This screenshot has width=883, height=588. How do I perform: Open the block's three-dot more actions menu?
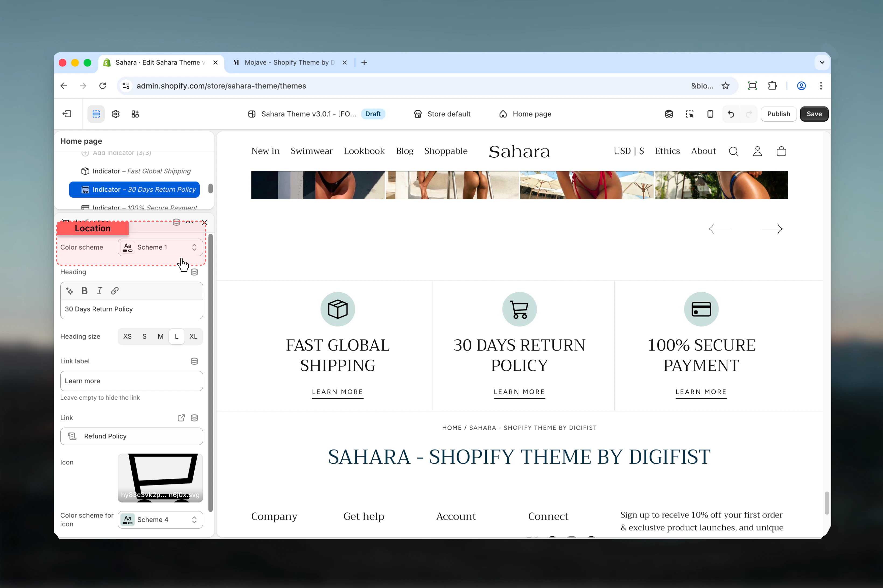(190, 222)
